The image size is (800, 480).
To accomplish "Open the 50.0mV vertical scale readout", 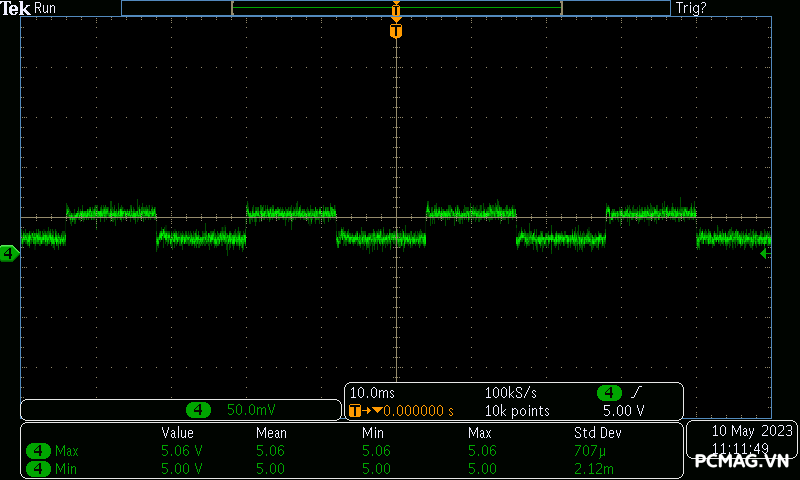I will [251, 410].
